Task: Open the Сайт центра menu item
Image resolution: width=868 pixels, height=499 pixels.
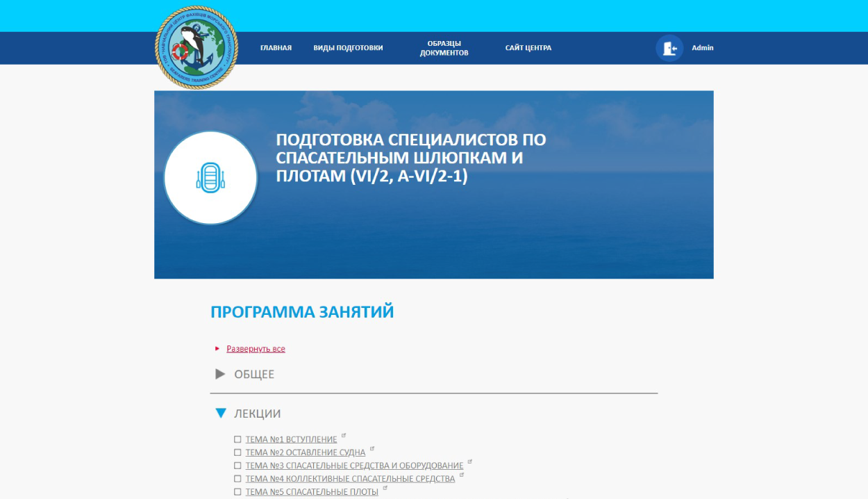Action: 528,48
